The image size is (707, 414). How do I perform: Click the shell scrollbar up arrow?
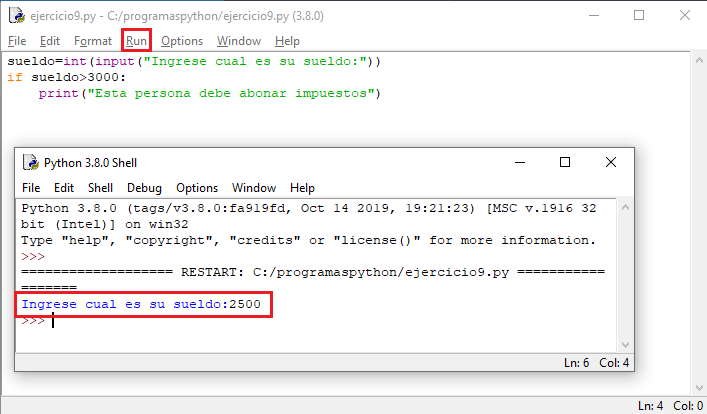point(623,207)
